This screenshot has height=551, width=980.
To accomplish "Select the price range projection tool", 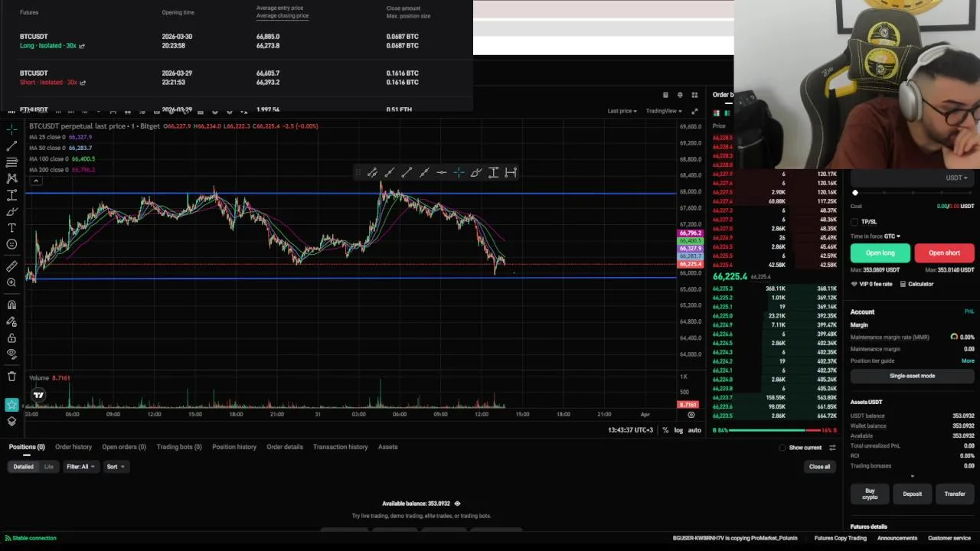I will coord(11,195).
